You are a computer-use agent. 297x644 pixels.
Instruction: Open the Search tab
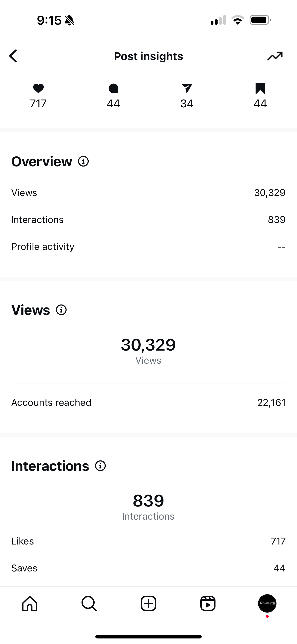coord(89,603)
